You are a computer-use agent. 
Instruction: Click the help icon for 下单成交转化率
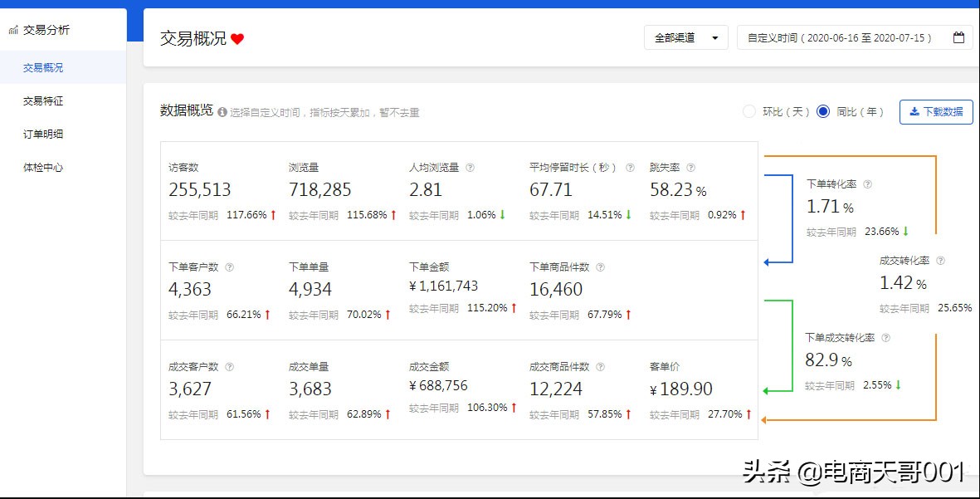(885, 338)
